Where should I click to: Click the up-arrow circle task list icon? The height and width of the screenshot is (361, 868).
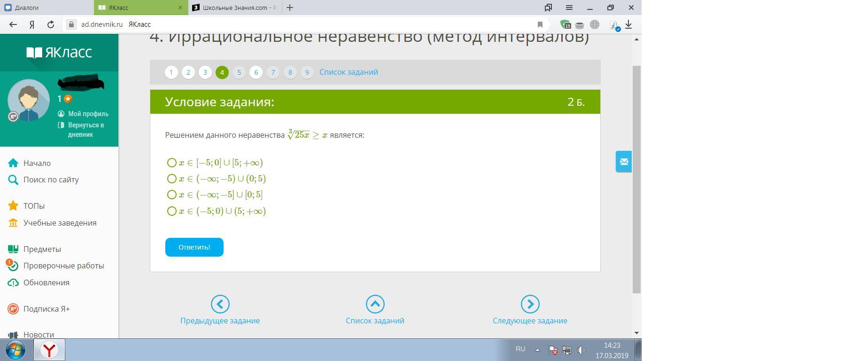click(375, 304)
